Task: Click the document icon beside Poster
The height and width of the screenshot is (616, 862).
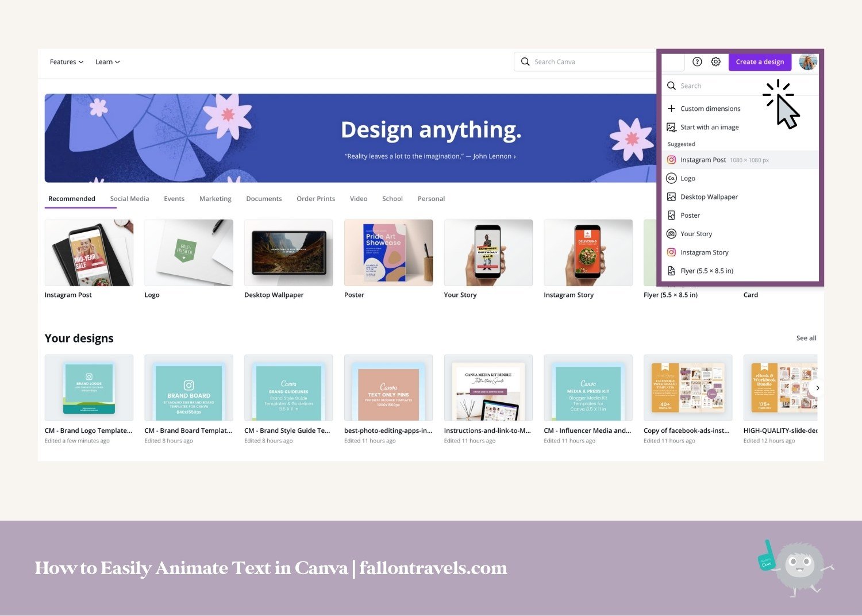Action: click(671, 215)
